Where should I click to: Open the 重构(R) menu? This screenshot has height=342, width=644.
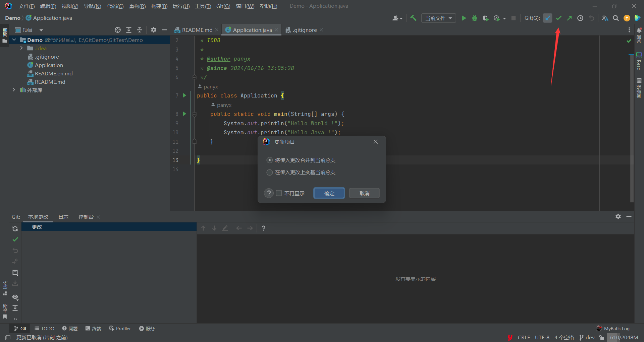pos(137,6)
